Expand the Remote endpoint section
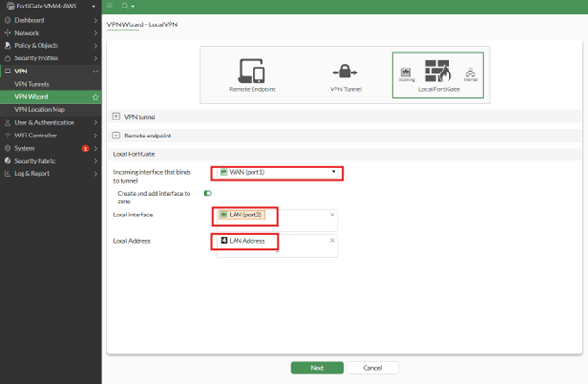588x384 pixels. pyautogui.click(x=116, y=136)
